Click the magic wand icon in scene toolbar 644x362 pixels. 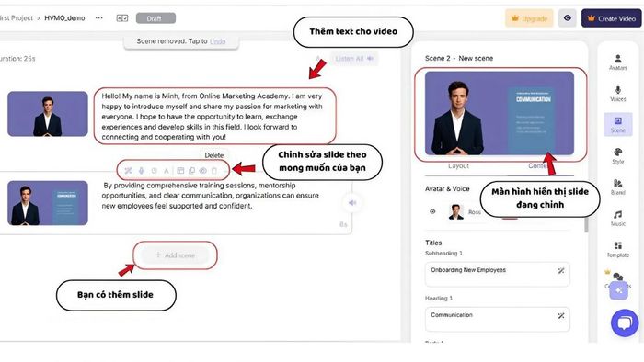click(128, 171)
